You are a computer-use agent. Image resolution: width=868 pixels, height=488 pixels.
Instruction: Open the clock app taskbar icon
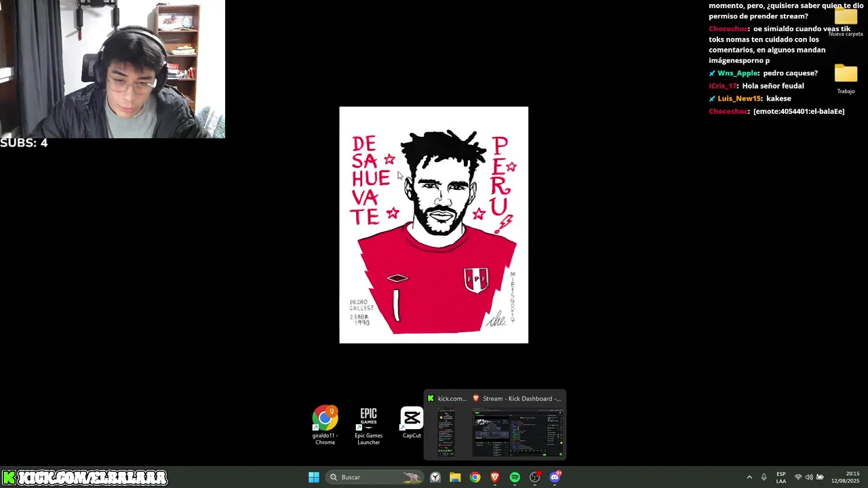pos(435,477)
